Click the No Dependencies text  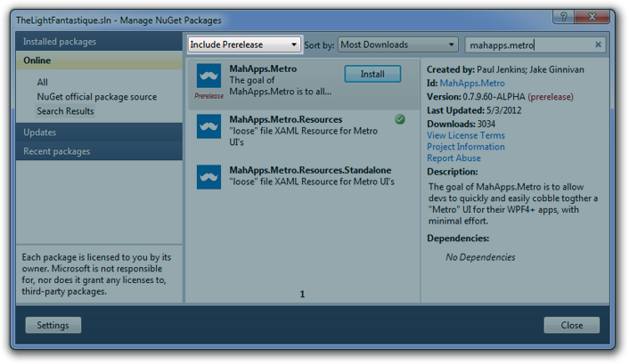coord(480,257)
